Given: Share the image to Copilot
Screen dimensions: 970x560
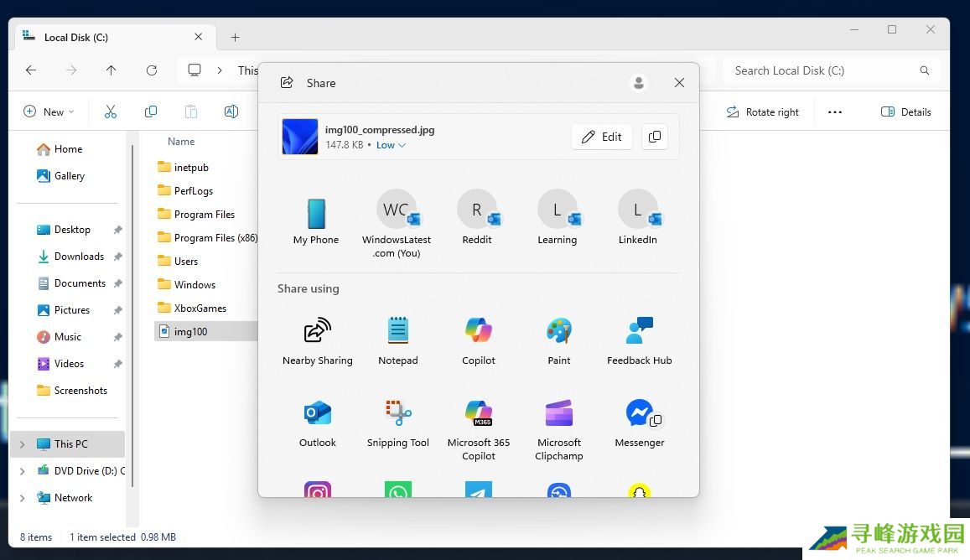Looking at the screenshot, I should (x=478, y=341).
